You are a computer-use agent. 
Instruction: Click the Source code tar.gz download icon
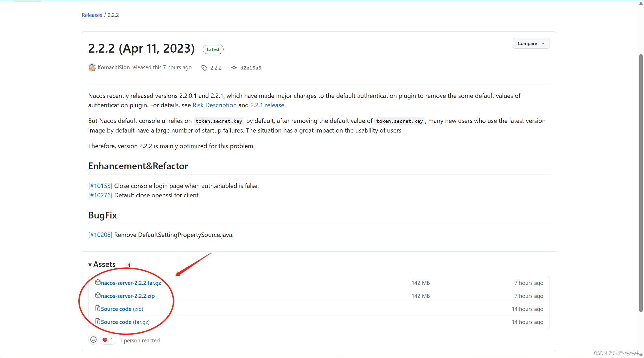tap(97, 321)
